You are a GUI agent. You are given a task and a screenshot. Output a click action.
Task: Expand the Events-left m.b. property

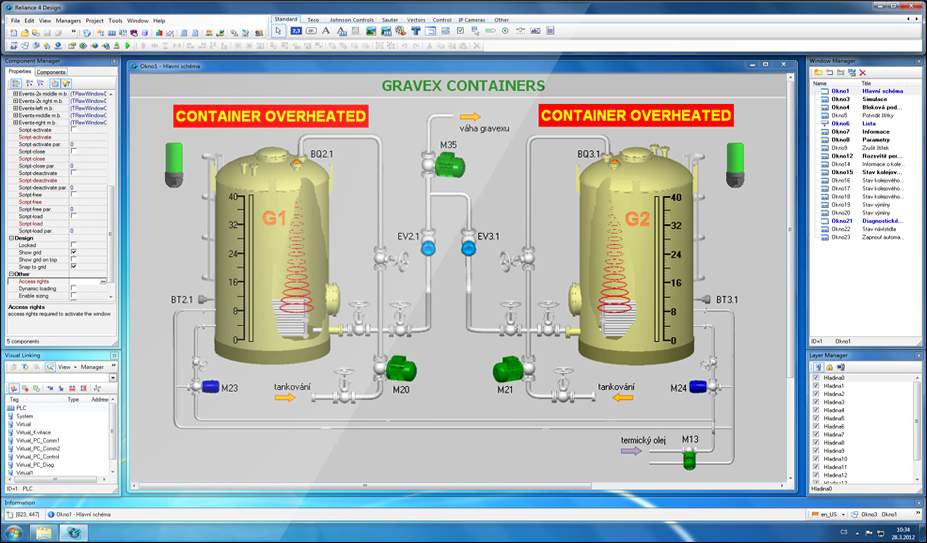click(14, 108)
